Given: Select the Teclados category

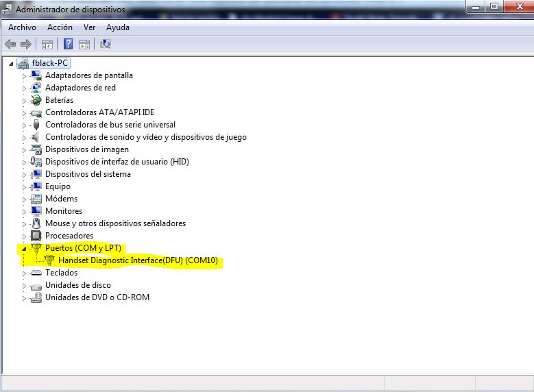Looking at the screenshot, I should (x=61, y=273).
